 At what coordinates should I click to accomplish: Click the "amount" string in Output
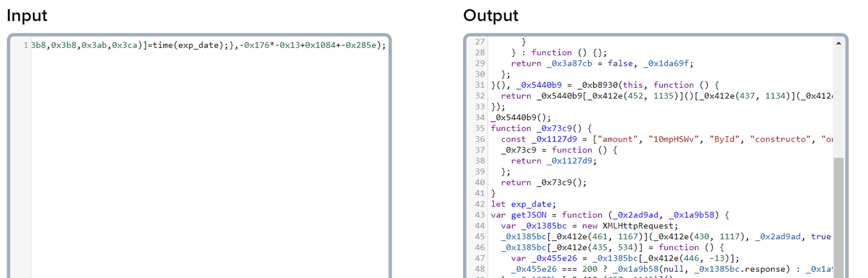pyautogui.click(x=618, y=139)
